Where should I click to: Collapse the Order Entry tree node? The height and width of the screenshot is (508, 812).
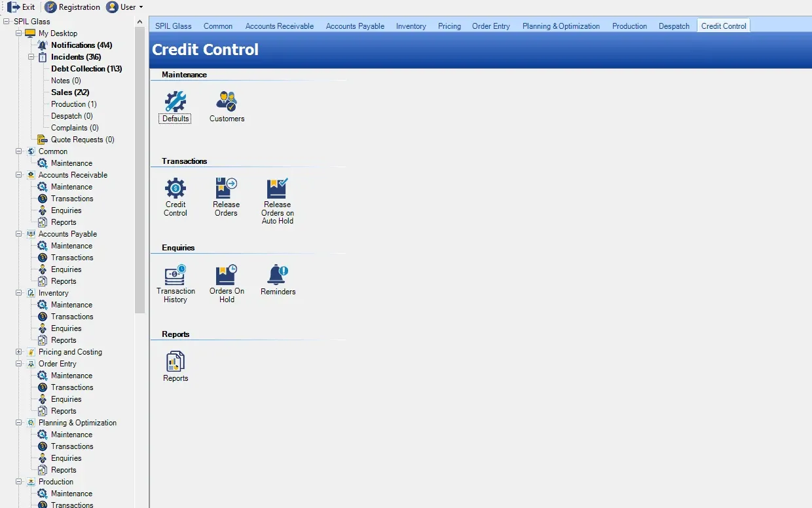pos(19,364)
